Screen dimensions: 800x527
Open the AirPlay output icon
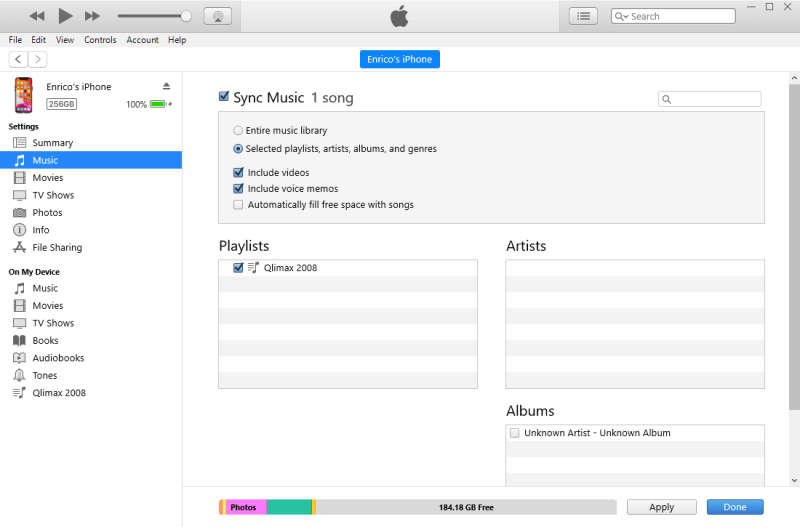click(218, 16)
